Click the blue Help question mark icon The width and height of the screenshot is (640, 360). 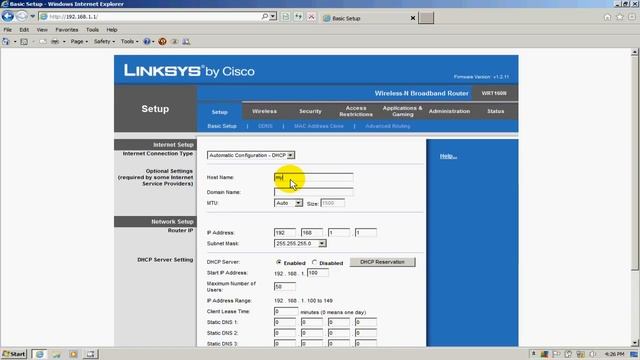click(x=147, y=42)
